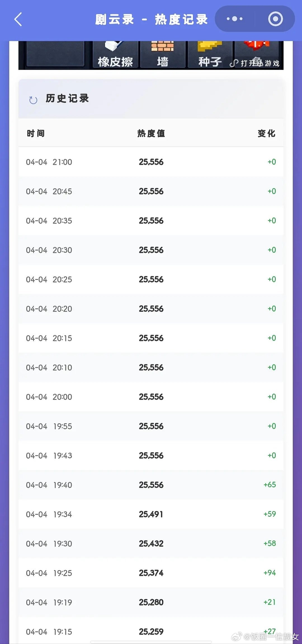302x644 pixels.
Task: Select the 墙 brick wall icon
Action: click(162, 55)
